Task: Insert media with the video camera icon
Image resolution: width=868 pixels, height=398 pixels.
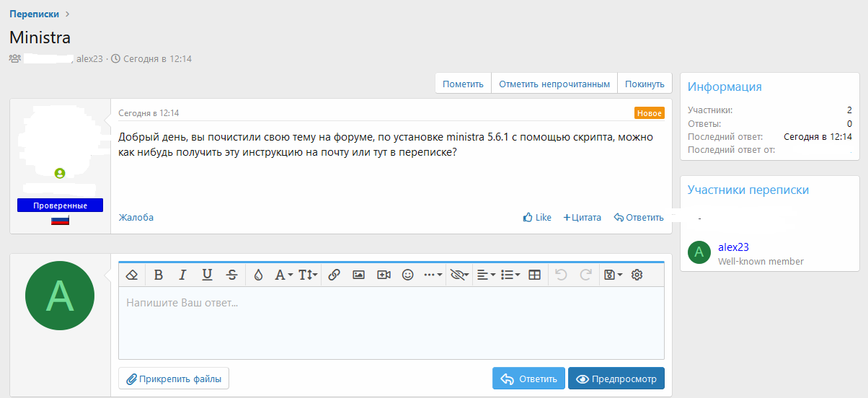Action: click(384, 275)
